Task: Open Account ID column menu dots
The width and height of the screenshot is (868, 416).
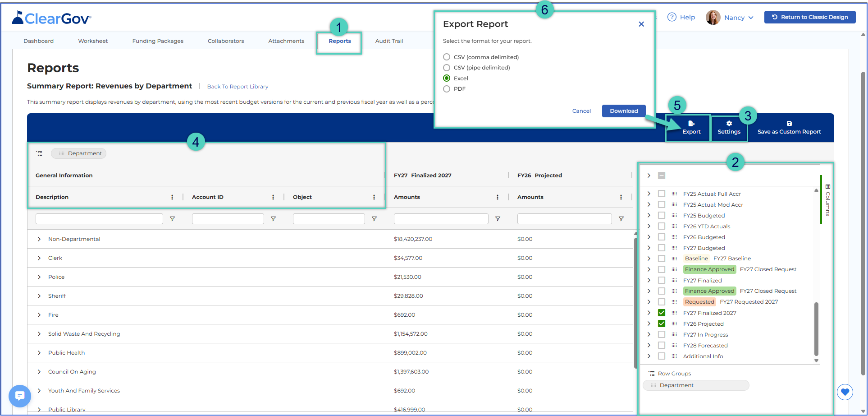Action: click(x=273, y=197)
